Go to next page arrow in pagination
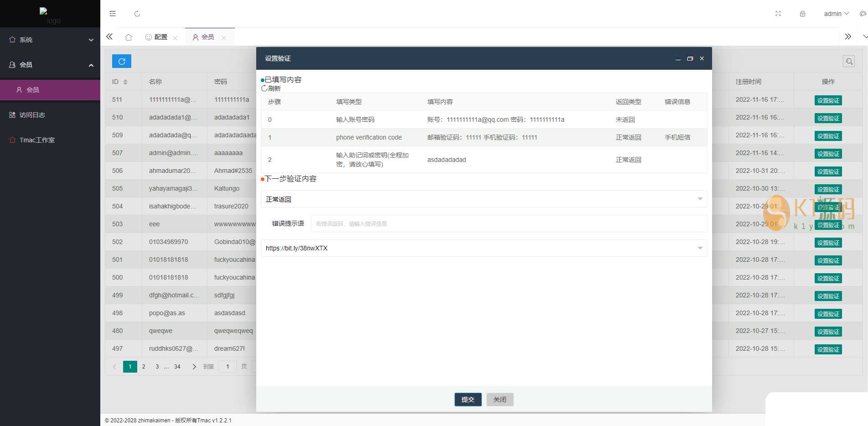Image resolution: width=868 pixels, height=426 pixels. (194, 367)
